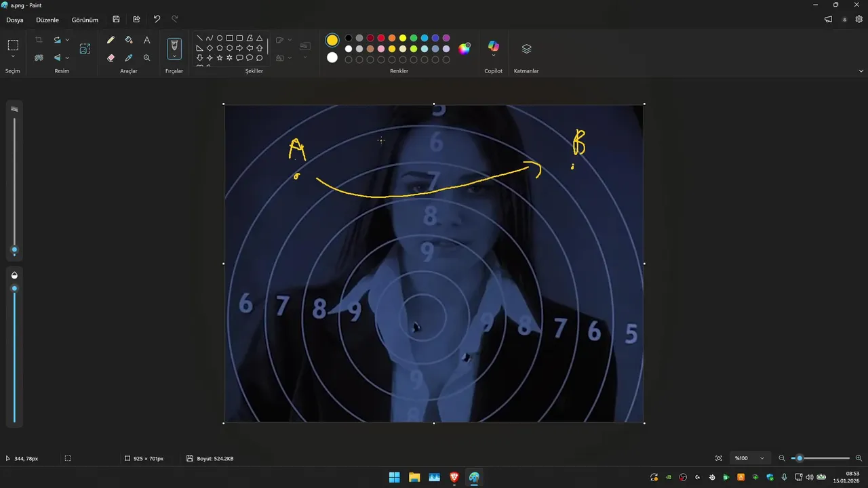The width and height of the screenshot is (868, 488).
Task: Click the image creator icon in Resim
Action: [x=85, y=49]
